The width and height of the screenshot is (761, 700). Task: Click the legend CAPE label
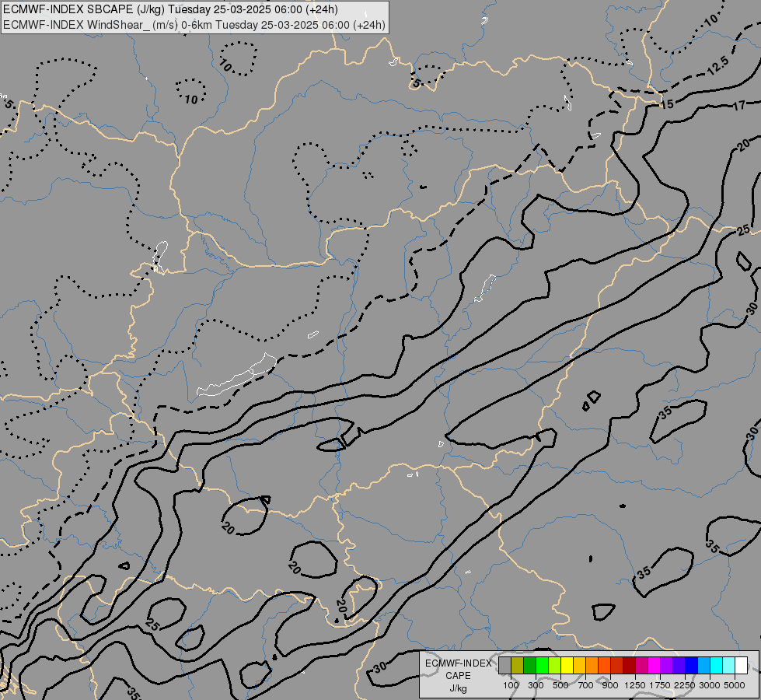tap(458, 676)
